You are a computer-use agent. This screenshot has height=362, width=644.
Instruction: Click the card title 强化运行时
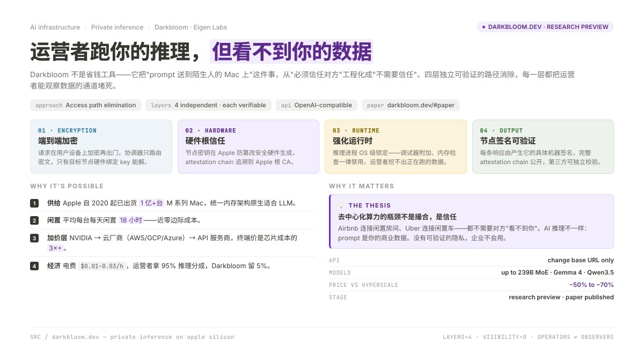(353, 141)
